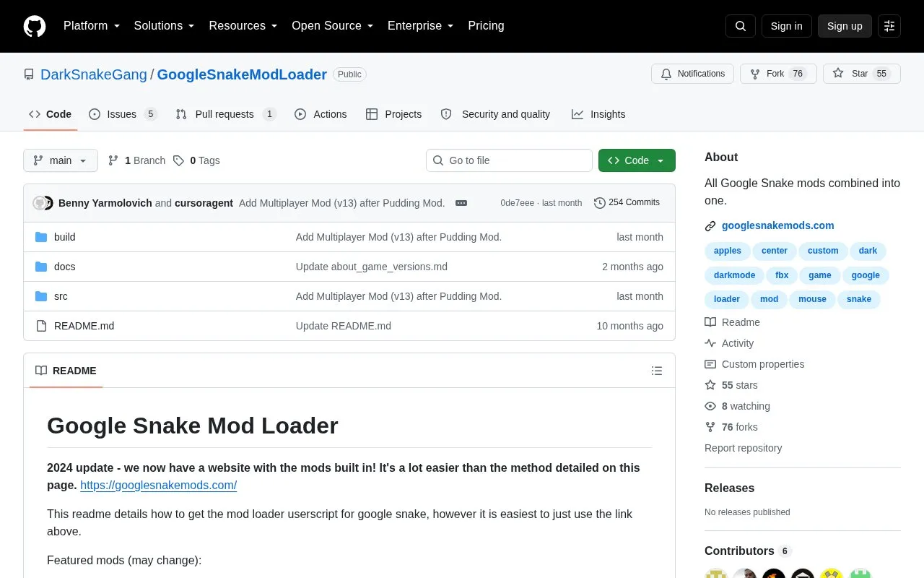This screenshot has width=924, height=578.
Task: Click the src folder icon
Action: tap(41, 296)
